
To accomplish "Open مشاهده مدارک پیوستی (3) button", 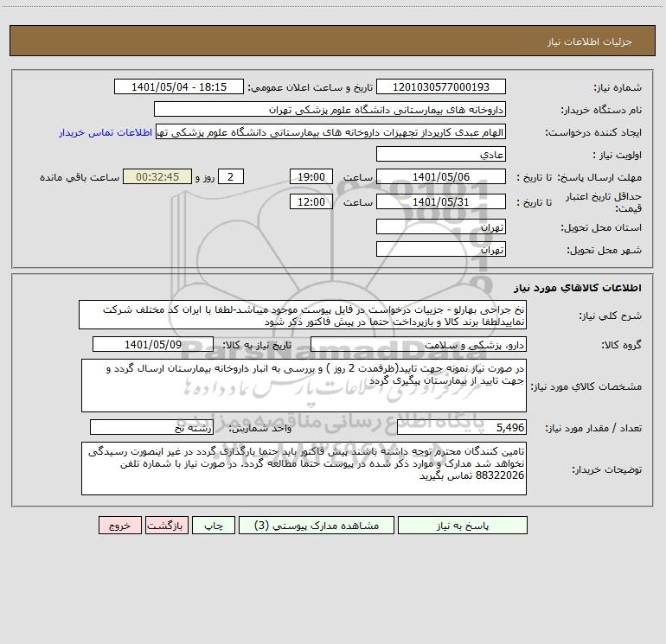I will tap(317, 526).
